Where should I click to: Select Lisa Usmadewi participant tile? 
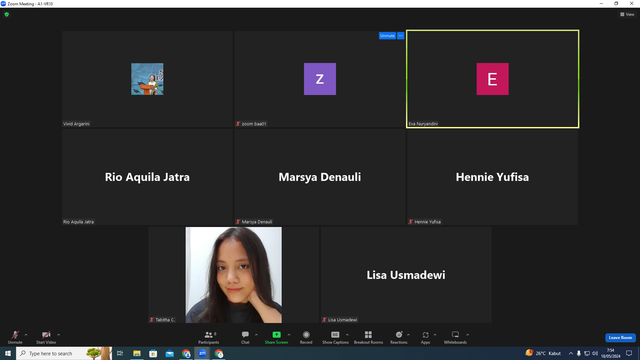(406, 275)
